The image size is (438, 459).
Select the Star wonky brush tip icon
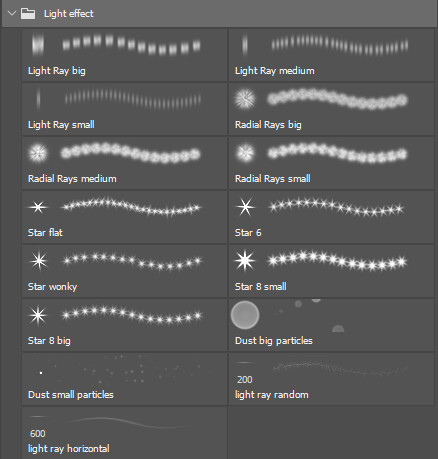pyautogui.click(x=39, y=261)
